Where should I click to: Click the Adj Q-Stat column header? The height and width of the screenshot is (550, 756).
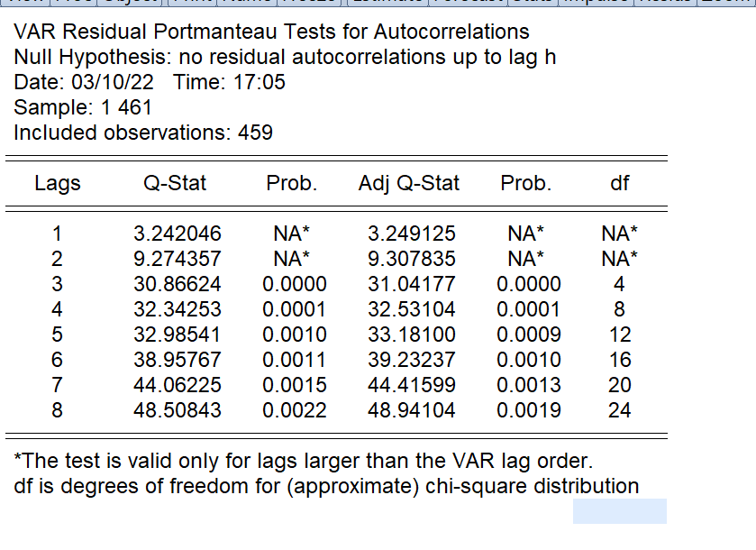coord(408,184)
